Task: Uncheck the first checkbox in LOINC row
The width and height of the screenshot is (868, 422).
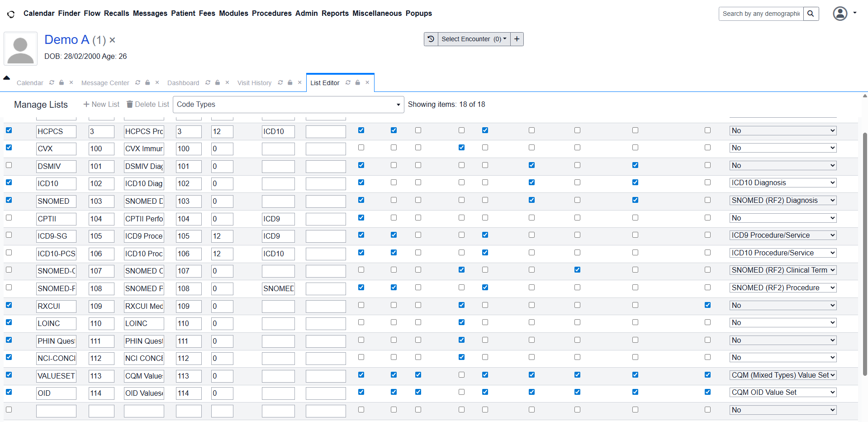Action: [x=9, y=322]
